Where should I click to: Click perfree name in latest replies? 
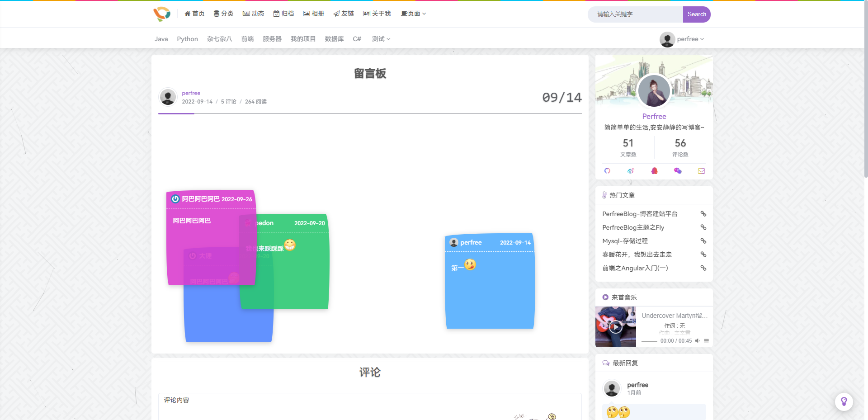pyautogui.click(x=638, y=385)
